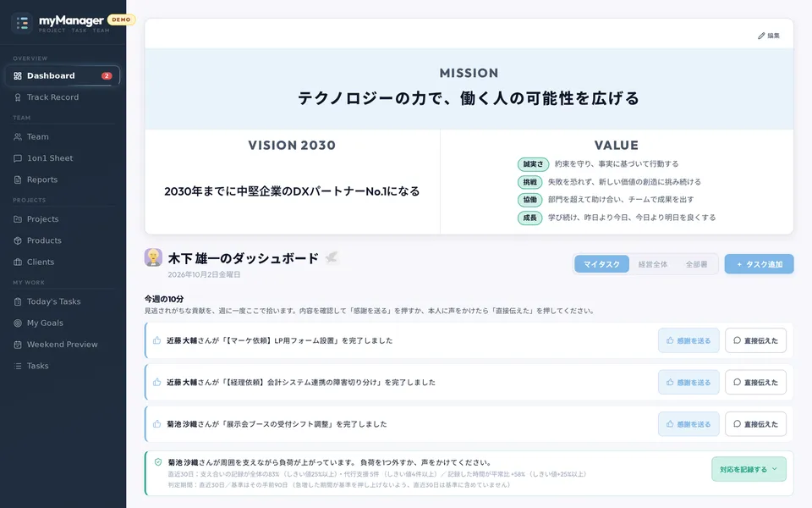
Task: Click the 成長 value tag
Action: [529, 218]
